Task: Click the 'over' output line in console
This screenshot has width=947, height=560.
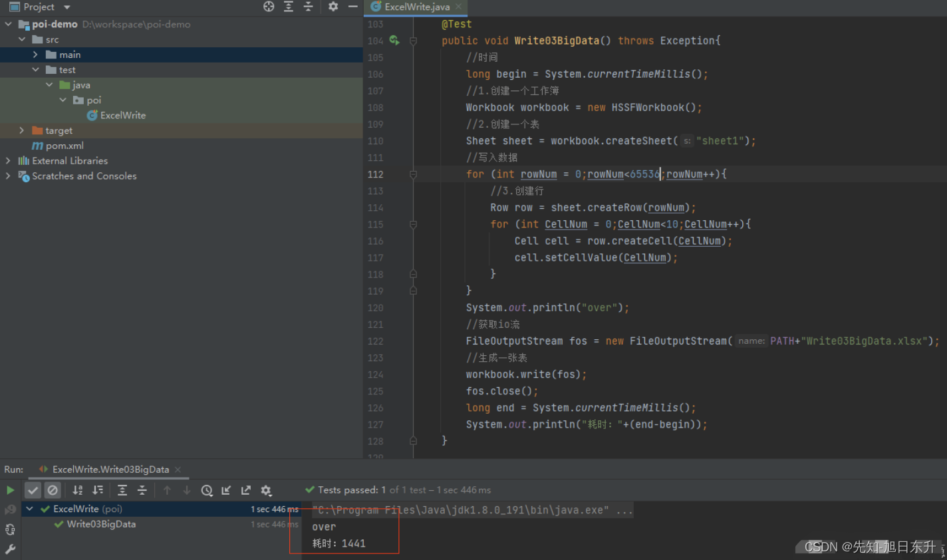Action: (324, 527)
